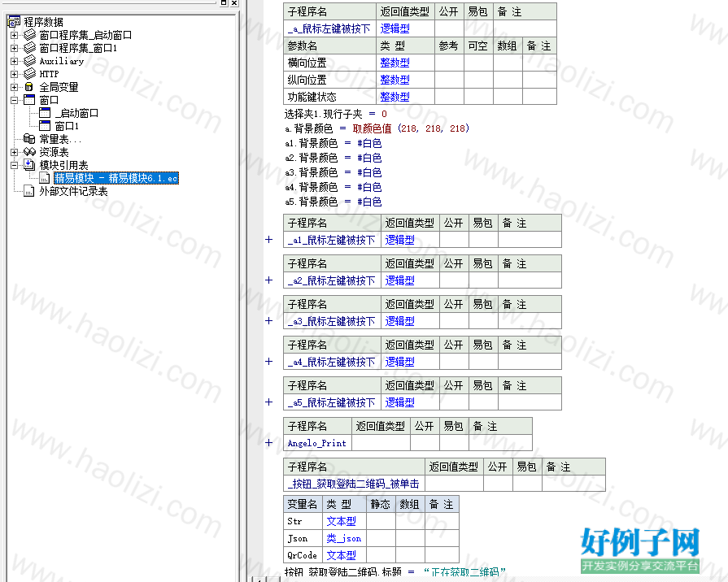Viewport: 728px width, 582px height.
Task: Click the left panel float button
Action: 224,2
